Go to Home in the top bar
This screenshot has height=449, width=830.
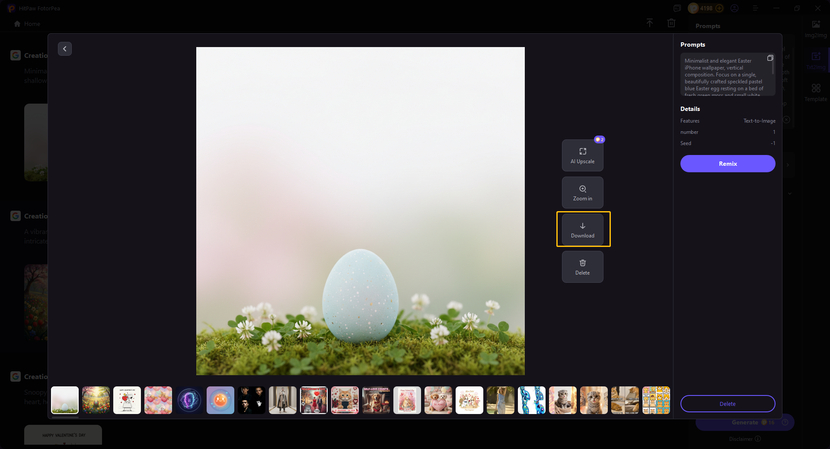[x=27, y=23]
